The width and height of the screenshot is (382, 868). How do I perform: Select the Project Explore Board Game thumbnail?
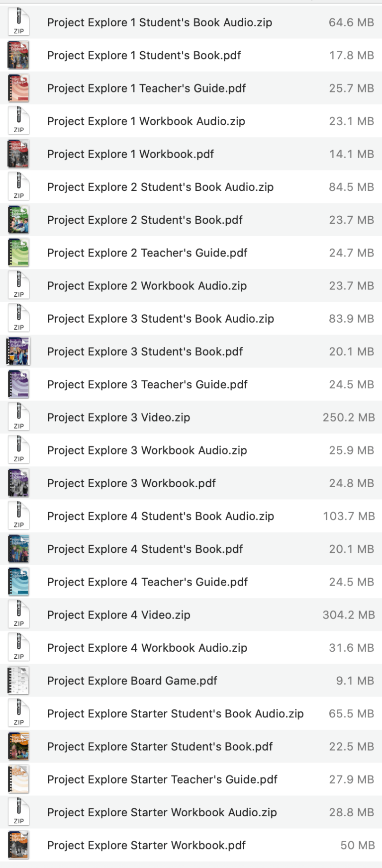tap(18, 680)
